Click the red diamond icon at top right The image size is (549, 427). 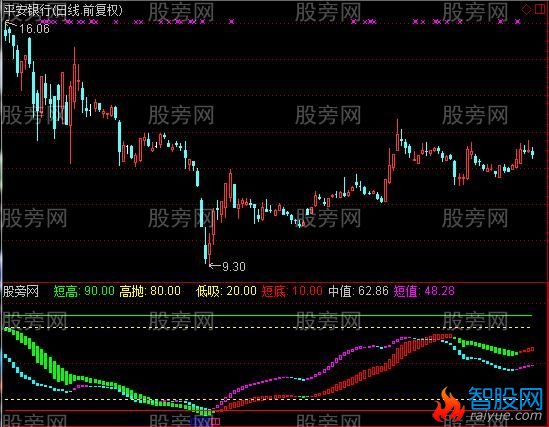click(526, 9)
